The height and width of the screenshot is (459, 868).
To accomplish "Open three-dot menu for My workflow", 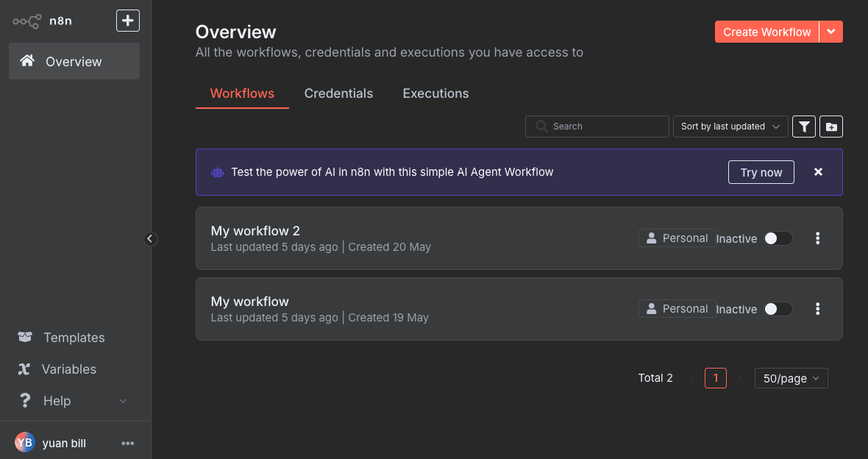I will point(817,309).
